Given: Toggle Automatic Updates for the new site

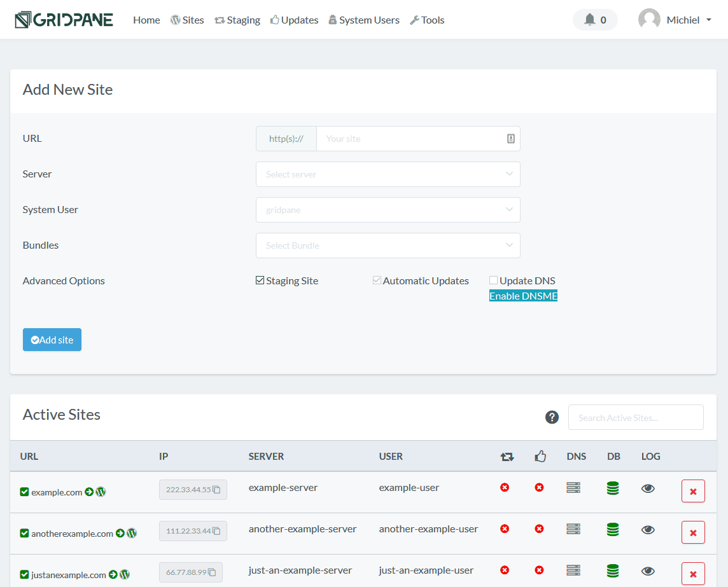Looking at the screenshot, I should 377,280.
